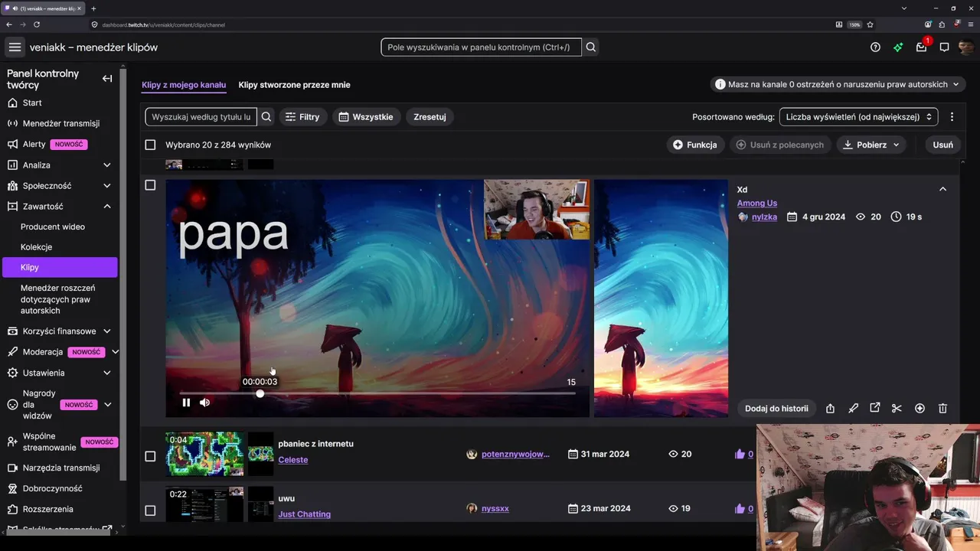
Task: Click the Funkcja button
Action: (695, 145)
